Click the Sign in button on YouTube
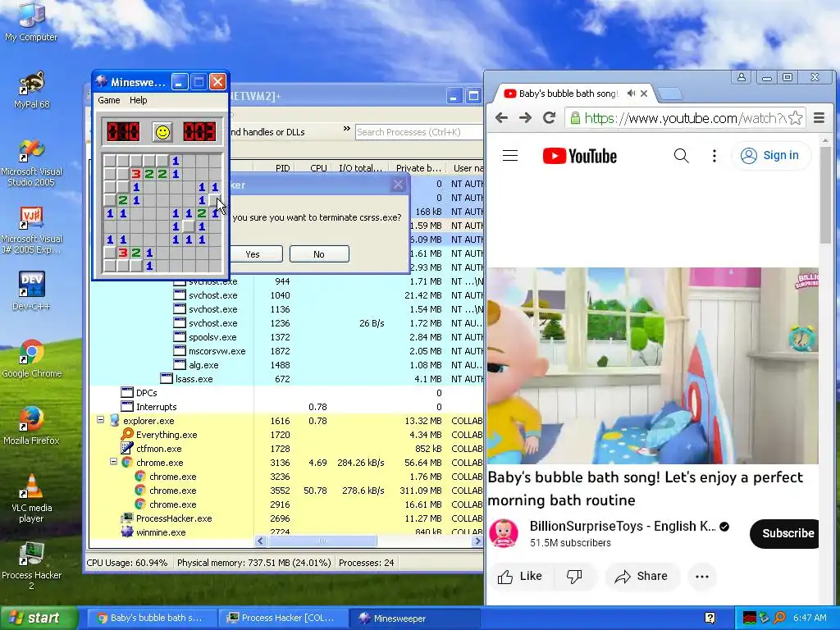840x630 pixels. pyautogui.click(x=770, y=155)
